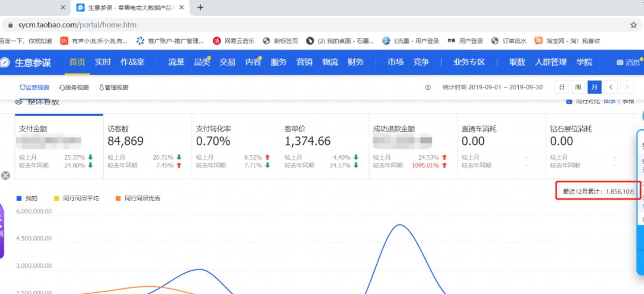
Task: Close the floating panel with gray X
Action: click(x=5, y=176)
